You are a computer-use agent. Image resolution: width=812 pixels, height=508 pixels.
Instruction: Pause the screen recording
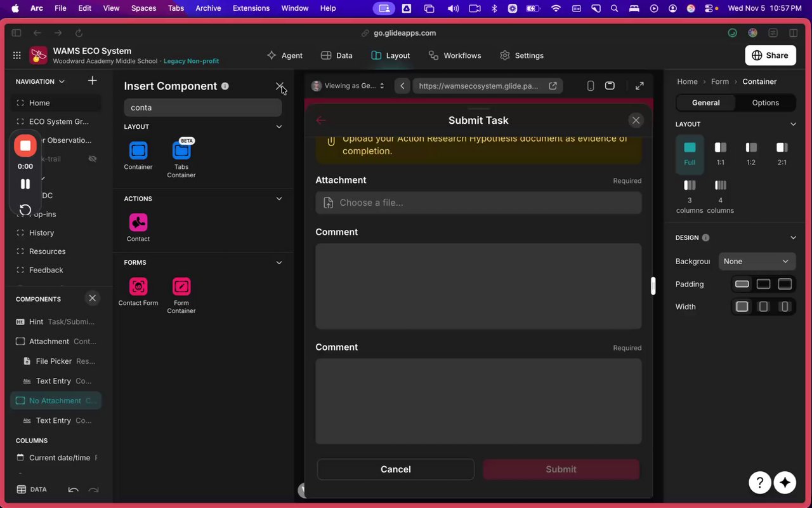click(25, 184)
